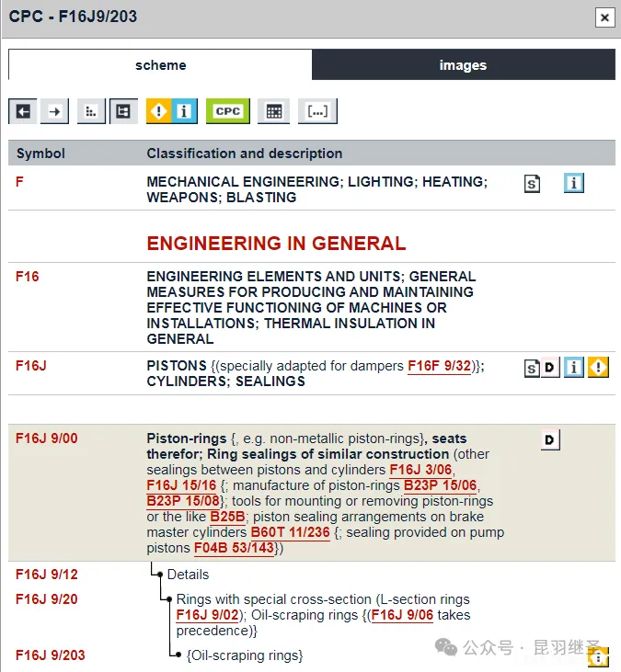Toggle the tree structure view button
This screenshot has width=621, height=672.
coord(123,111)
